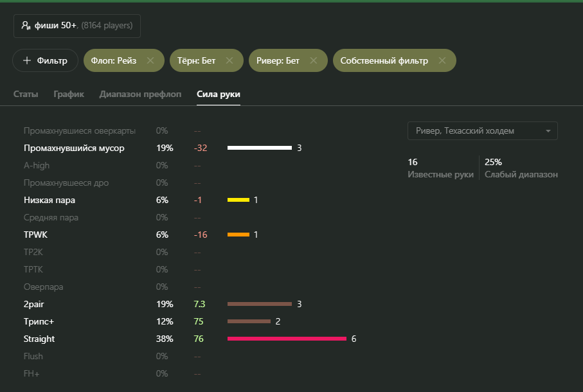Switch to the График tab
This screenshot has height=392, width=583.
click(x=69, y=94)
